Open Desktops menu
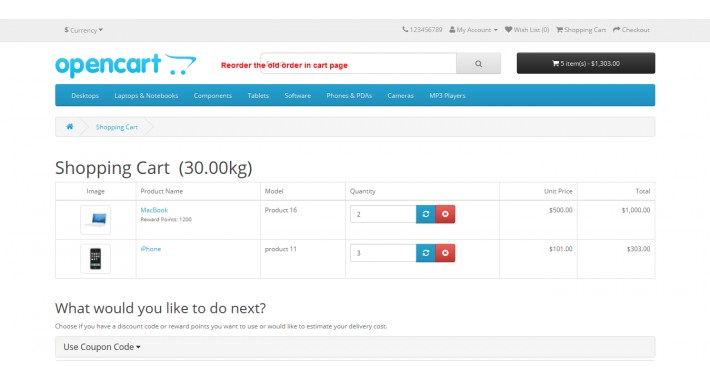710x380 pixels. pos(85,96)
